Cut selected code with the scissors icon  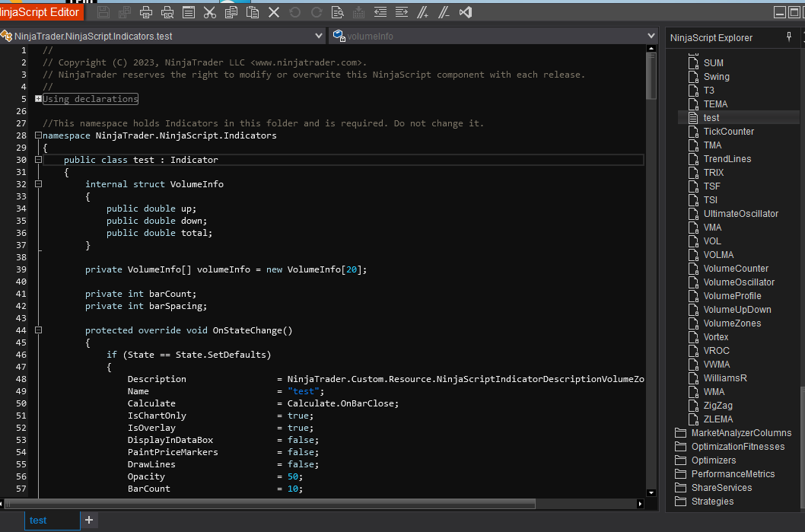(210, 12)
